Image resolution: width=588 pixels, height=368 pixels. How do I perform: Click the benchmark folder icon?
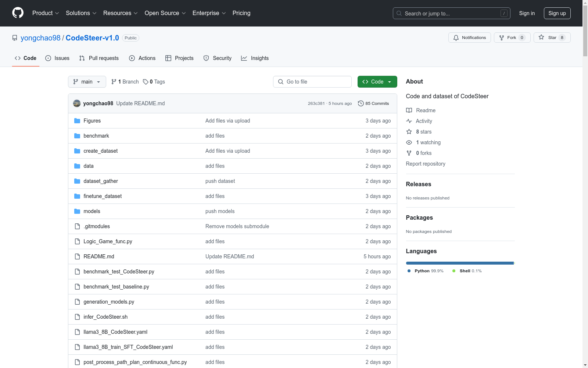tap(77, 136)
